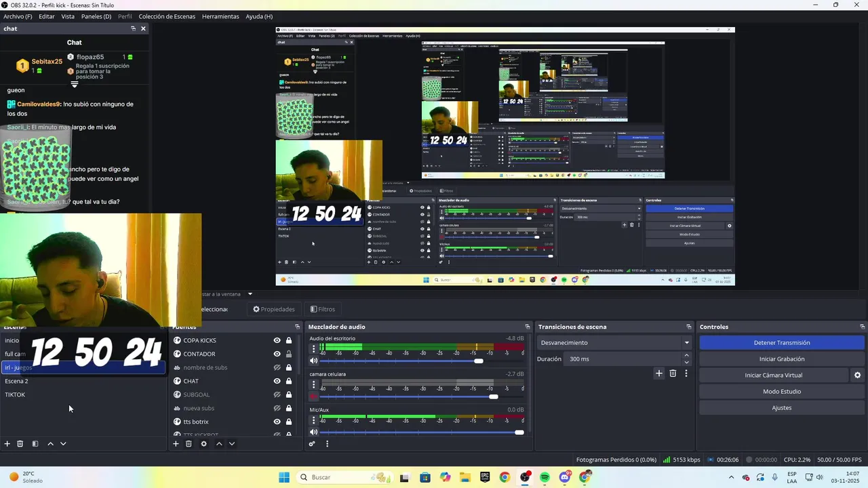Show the SUBGOAL source
The image size is (868, 488).
click(277, 394)
